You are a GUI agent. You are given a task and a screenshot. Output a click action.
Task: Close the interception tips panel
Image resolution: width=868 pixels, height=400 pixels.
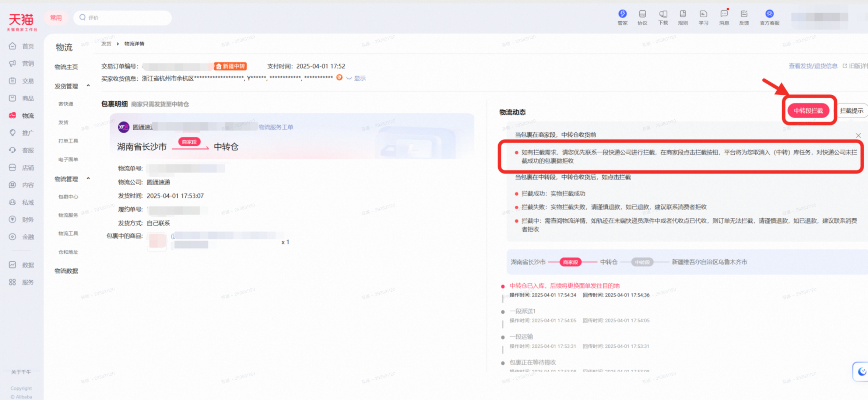858,136
